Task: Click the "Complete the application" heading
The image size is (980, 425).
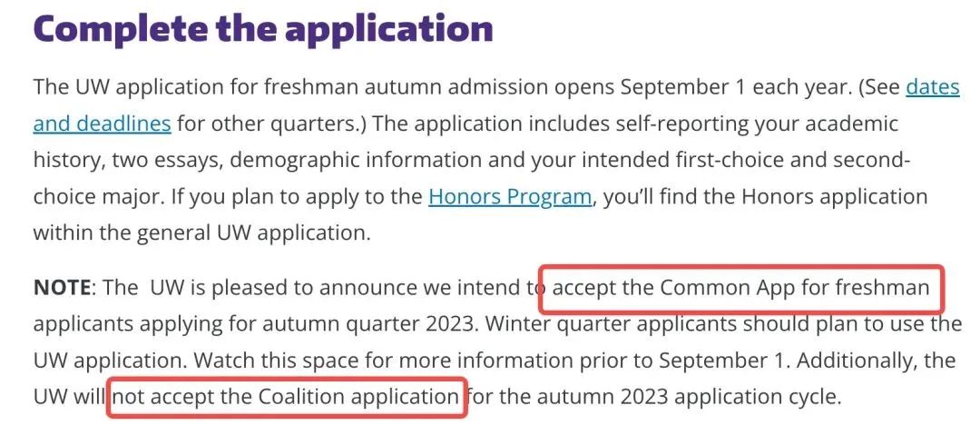Action: point(263,28)
